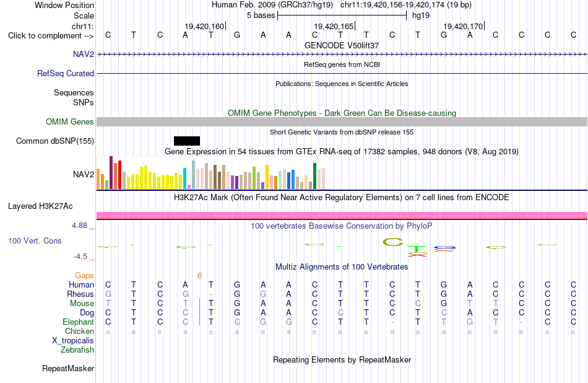Click the 19,420,170 position marker
The height and width of the screenshot is (383, 588).
[463, 26]
